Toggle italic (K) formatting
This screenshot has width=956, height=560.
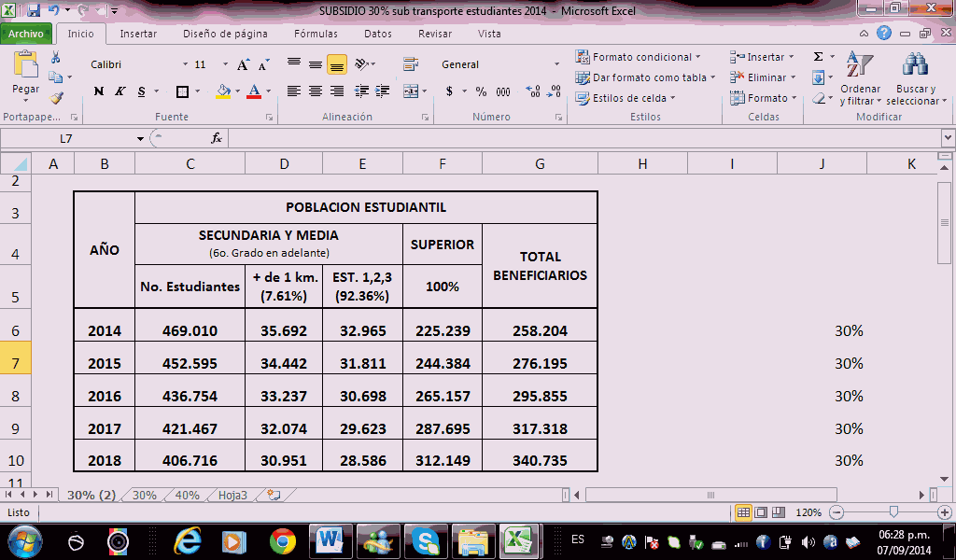pyautogui.click(x=120, y=91)
